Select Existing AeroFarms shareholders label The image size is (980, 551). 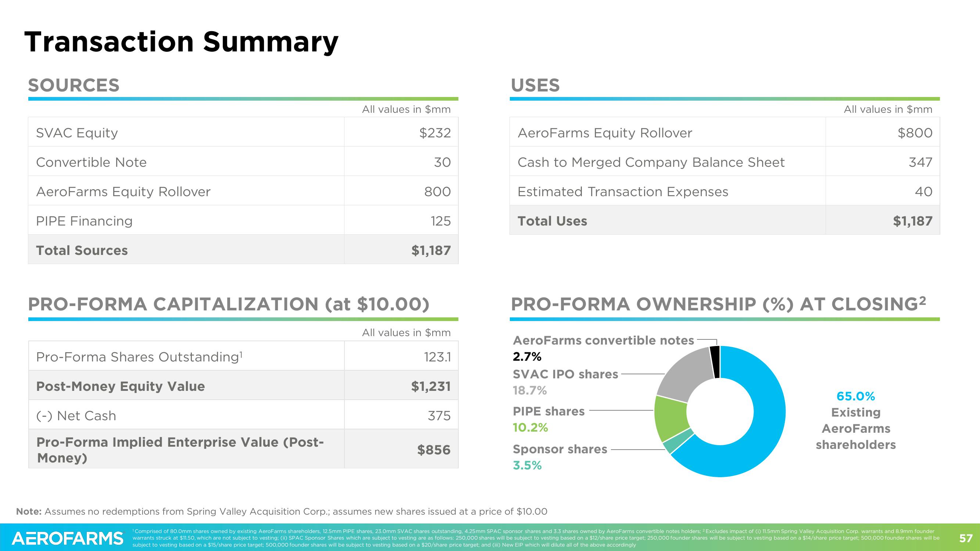(x=856, y=429)
